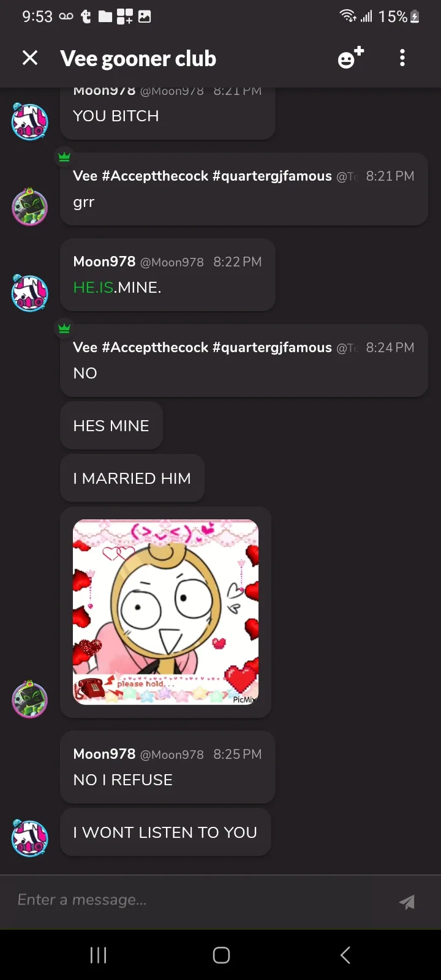Tap the Vee username at 8:24 PM

(202, 347)
